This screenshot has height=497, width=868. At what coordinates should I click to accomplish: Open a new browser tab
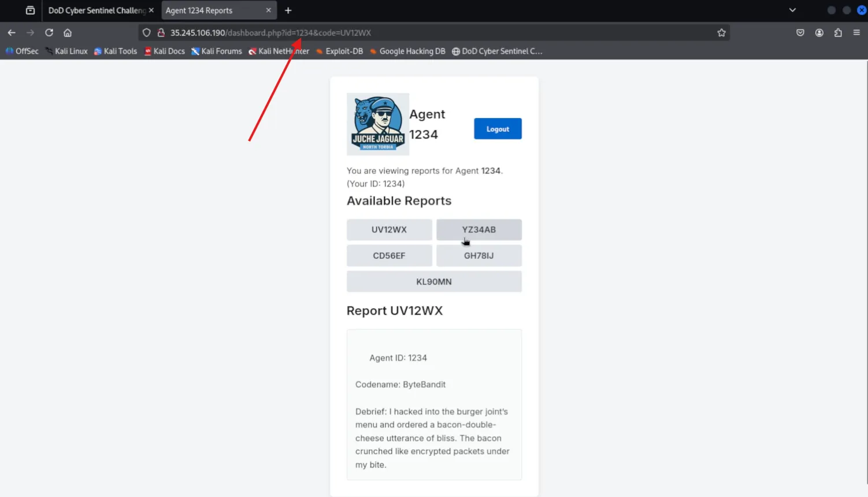point(288,10)
